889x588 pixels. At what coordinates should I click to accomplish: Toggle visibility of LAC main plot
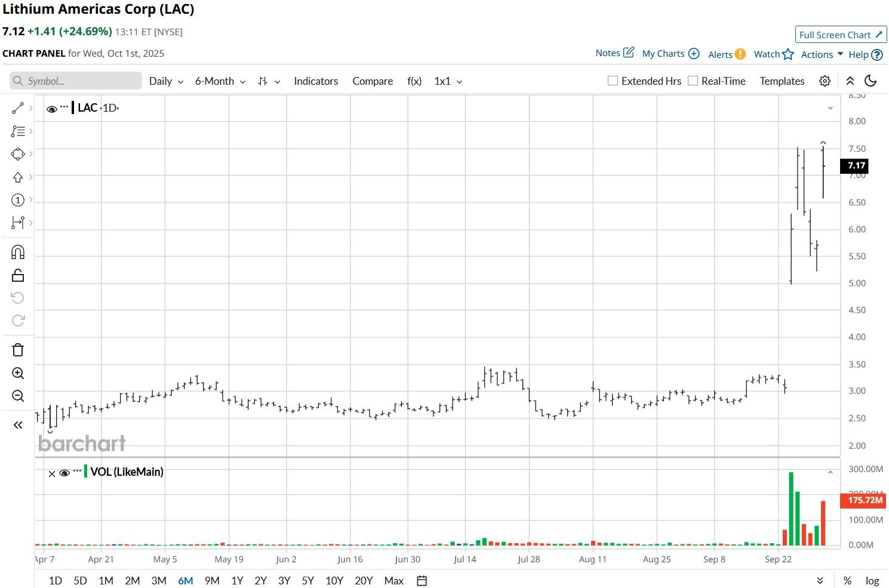pos(52,109)
